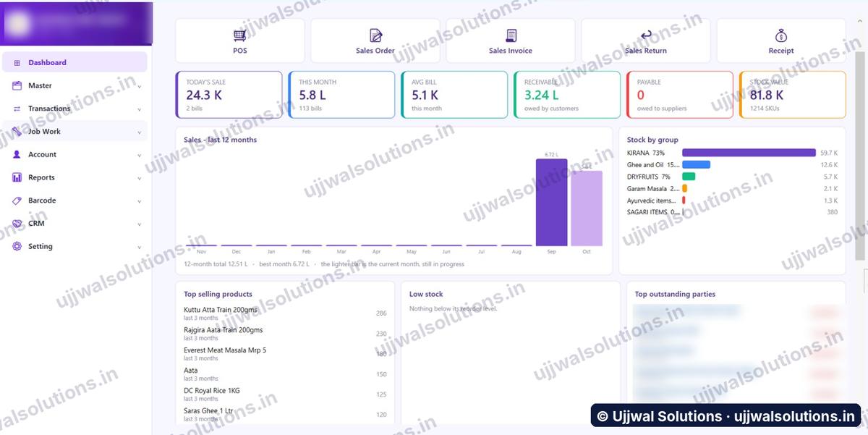The height and width of the screenshot is (435, 868).
Task: Click the Job Work tools icon
Action: (x=17, y=132)
